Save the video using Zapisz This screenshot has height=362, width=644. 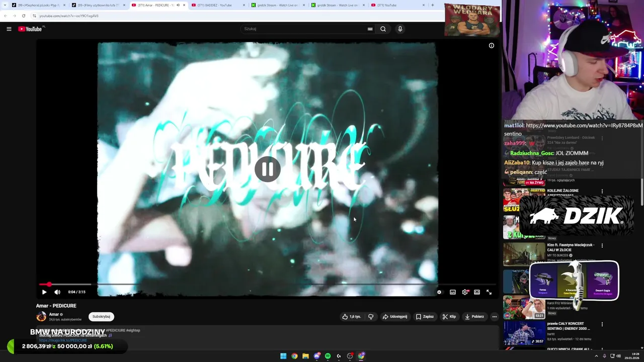[425, 317]
